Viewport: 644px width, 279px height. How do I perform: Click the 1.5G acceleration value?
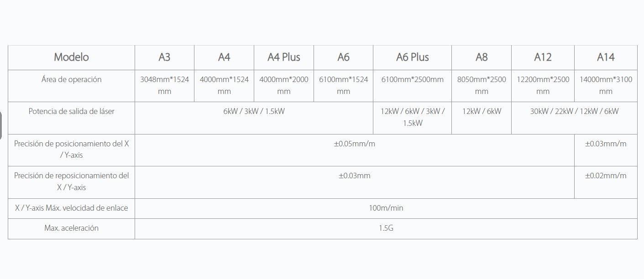point(386,228)
